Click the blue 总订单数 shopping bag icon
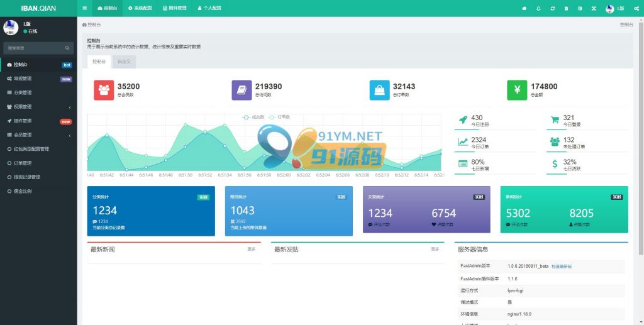Screen dimensions: 644x325 pyautogui.click(x=379, y=90)
